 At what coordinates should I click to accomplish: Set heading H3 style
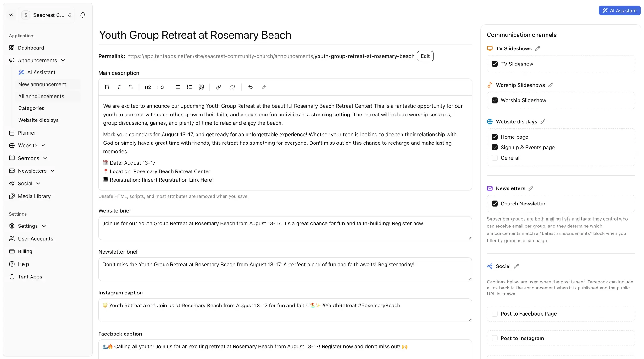coord(160,87)
